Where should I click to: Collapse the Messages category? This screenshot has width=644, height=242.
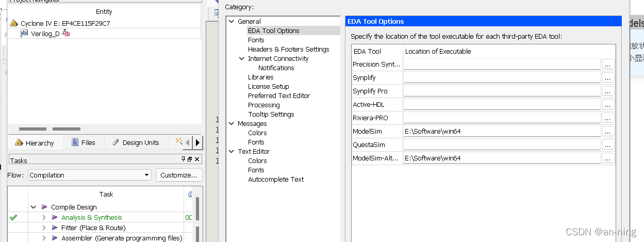click(x=231, y=123)
